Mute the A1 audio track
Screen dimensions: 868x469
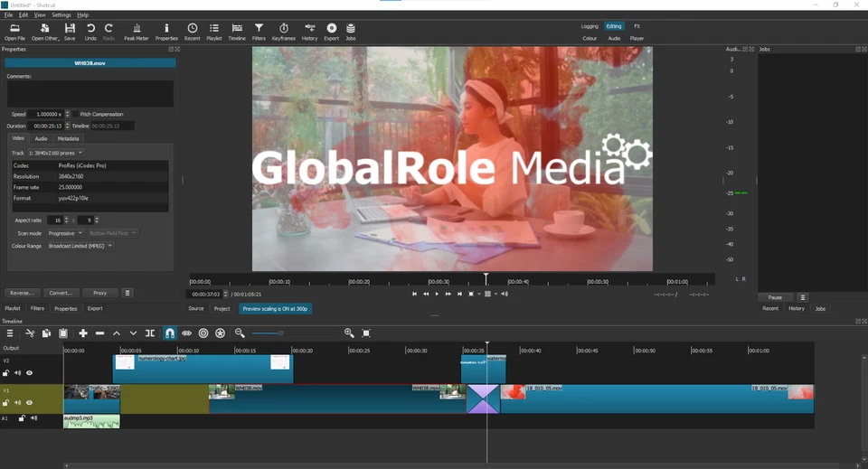(33, 418)
